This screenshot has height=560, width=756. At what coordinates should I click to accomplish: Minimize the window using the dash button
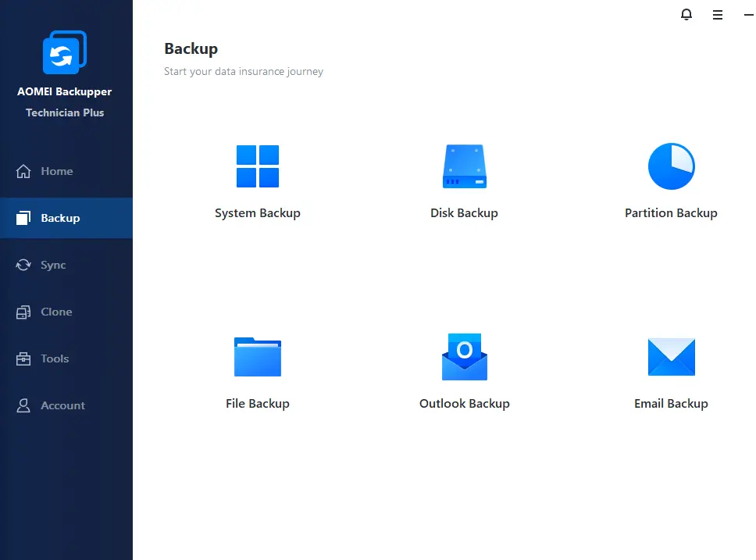point(749,15)
